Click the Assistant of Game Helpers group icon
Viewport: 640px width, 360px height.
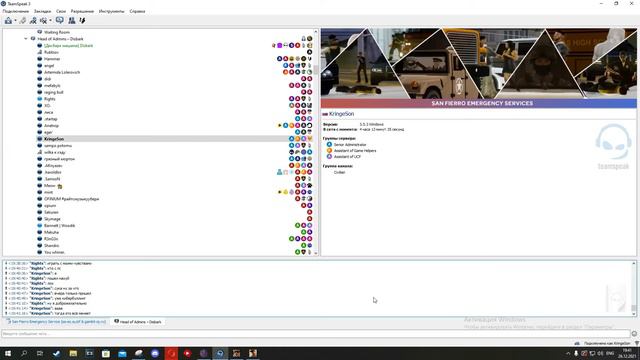click(329, 151)
